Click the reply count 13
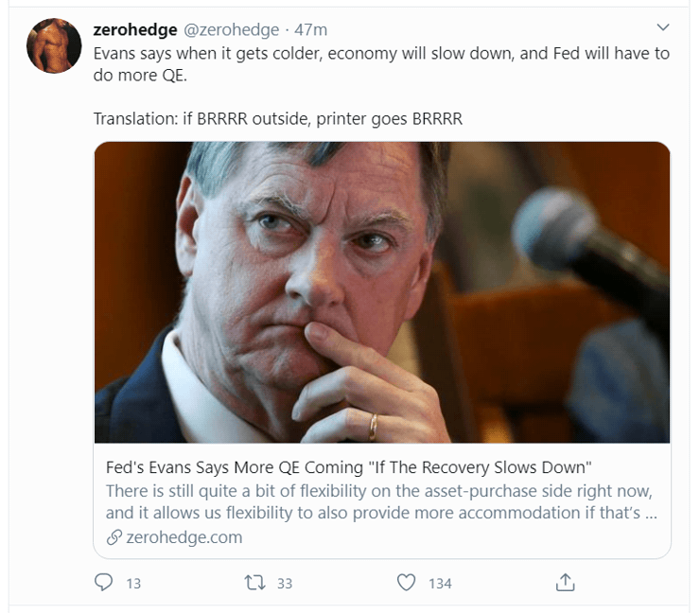 [133, 584]
